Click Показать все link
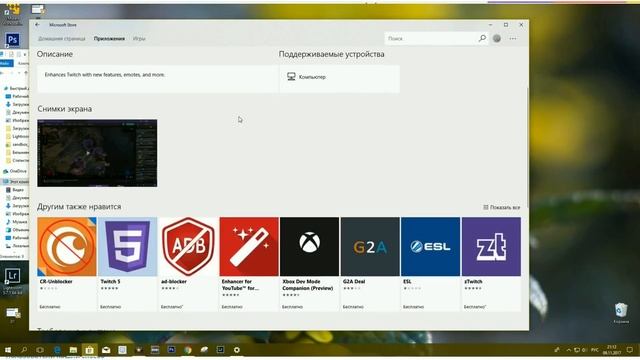Viewport: 640px width, 360px height. click(502, 207)
